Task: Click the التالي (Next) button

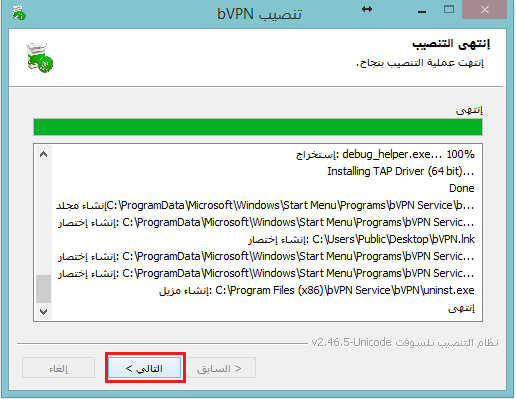Action: coord(145,368)
